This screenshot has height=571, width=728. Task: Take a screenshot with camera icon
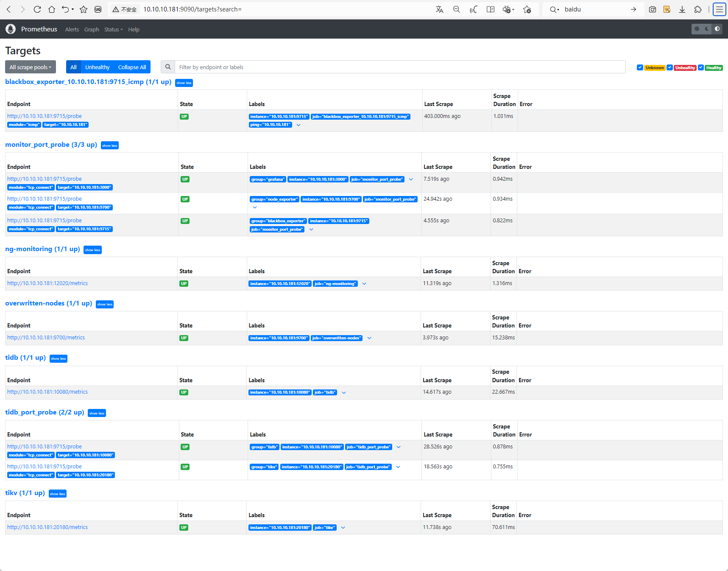click(653, 9)
